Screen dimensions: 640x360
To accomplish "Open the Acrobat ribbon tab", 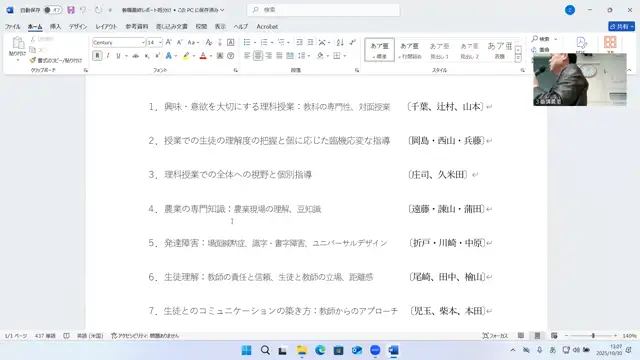I will [x=267, y=27].
